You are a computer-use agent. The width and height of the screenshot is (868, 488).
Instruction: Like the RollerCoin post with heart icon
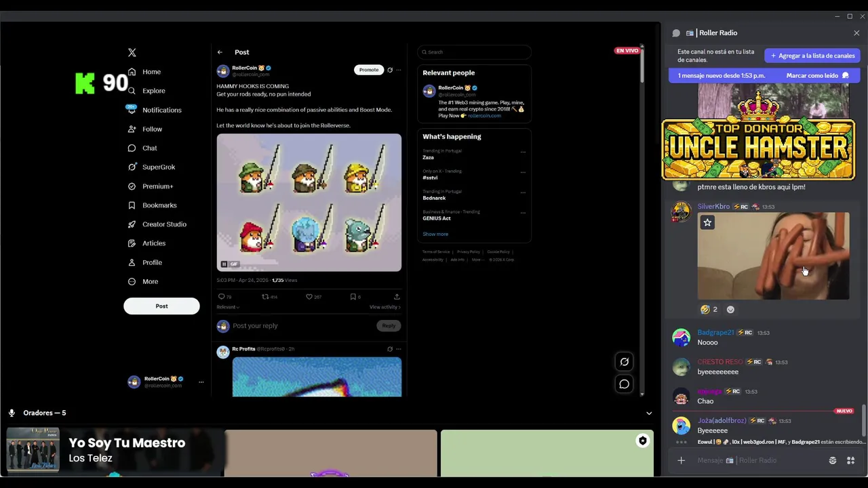309,297
